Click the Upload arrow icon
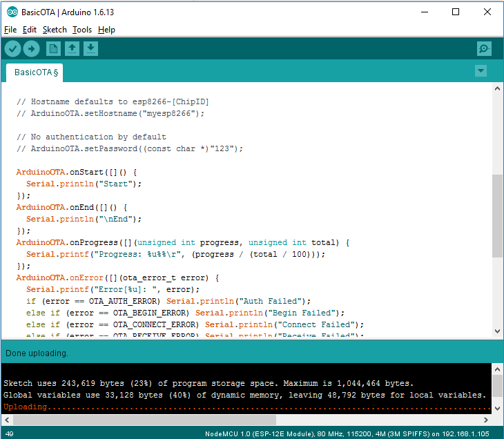The width and height of the screenshot is (504, 439). [x=32, y=48]
